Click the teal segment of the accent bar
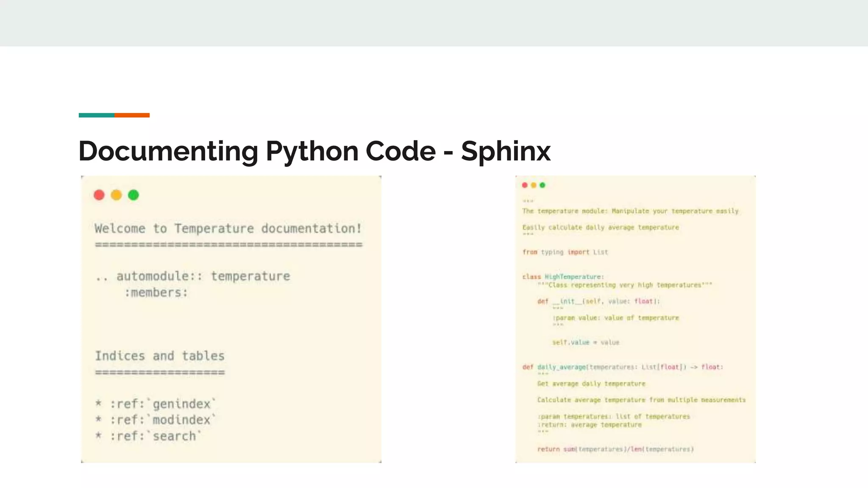This screenshot has width=868, height=488. pyautogui.click(x=97, y=115)
